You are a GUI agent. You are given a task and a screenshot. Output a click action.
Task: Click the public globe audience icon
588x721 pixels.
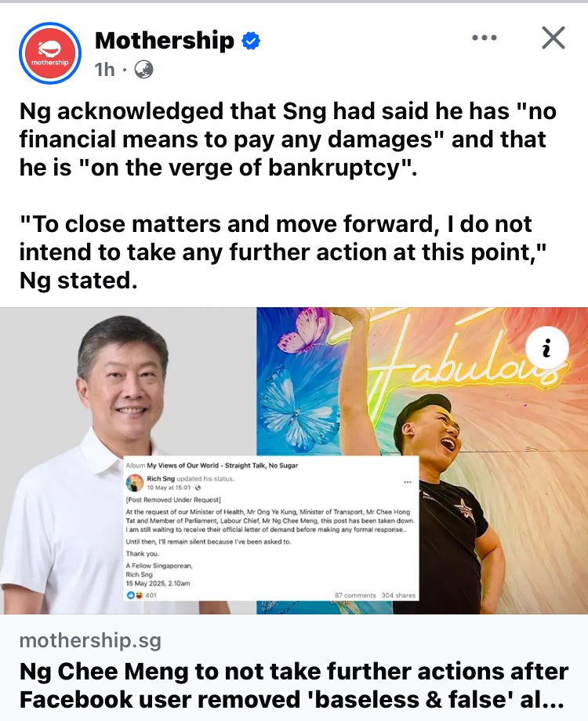pyautogui.click(x=143, y=70)
